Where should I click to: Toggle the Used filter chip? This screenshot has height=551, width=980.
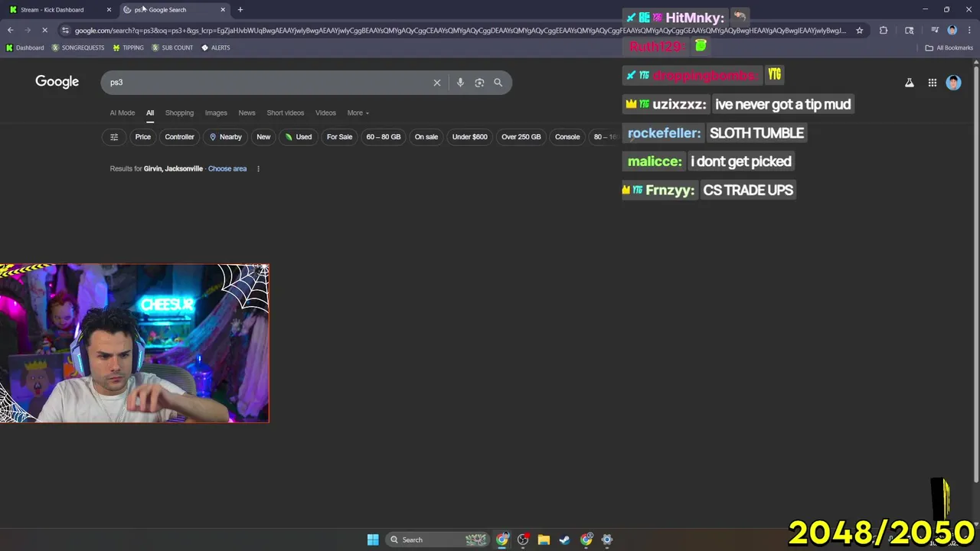pyautogui.click(x=299, y=137)
